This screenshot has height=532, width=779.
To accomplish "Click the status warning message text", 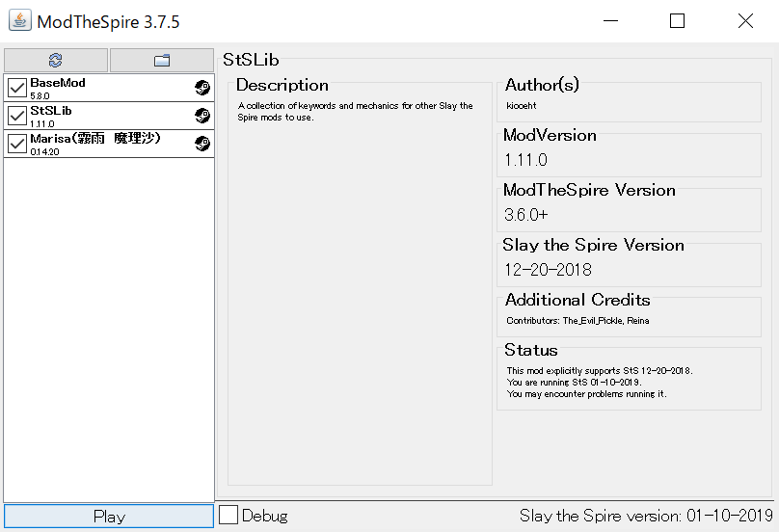I will click(599, 382).
